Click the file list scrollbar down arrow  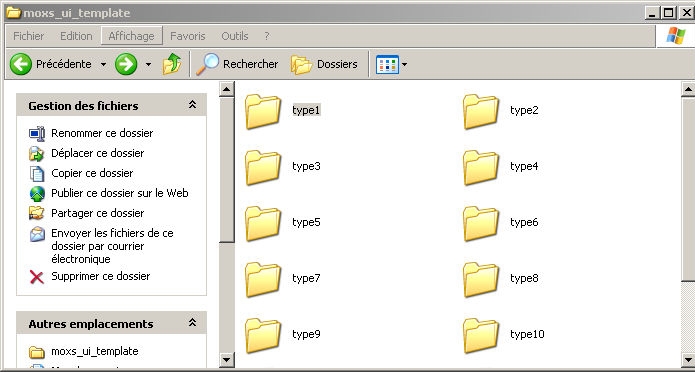tap(688, 359)
